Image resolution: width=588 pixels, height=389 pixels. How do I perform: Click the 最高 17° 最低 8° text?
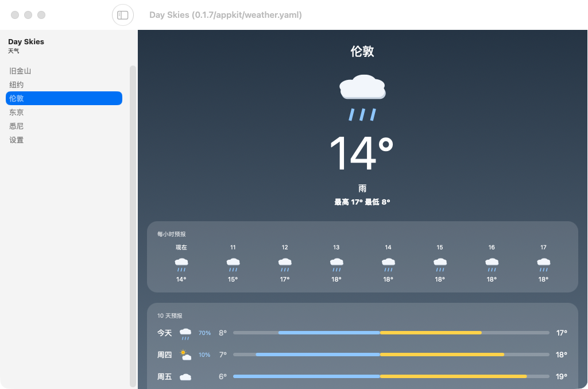pos(362,202)
